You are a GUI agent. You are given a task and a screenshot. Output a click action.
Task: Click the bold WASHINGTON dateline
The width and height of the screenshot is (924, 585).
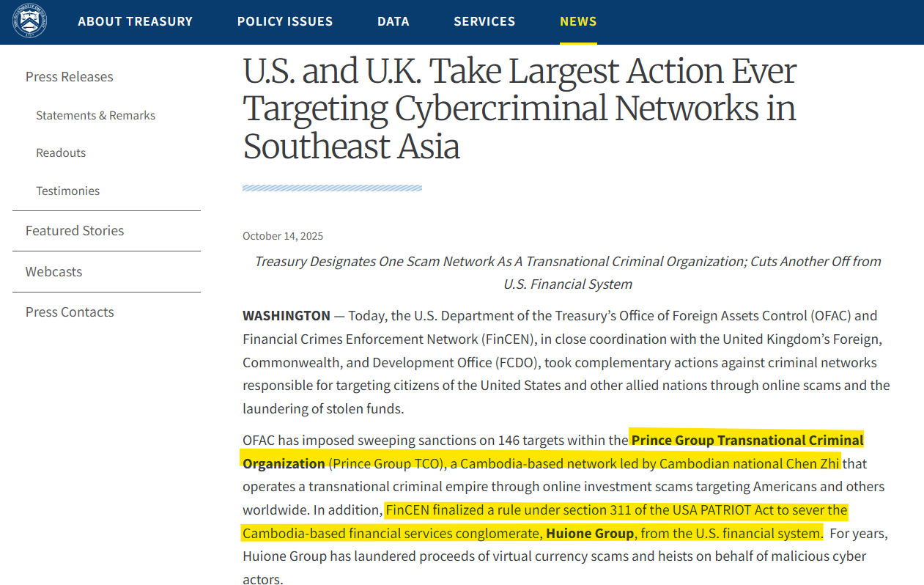pyautogui.click(x=287, y=315)
